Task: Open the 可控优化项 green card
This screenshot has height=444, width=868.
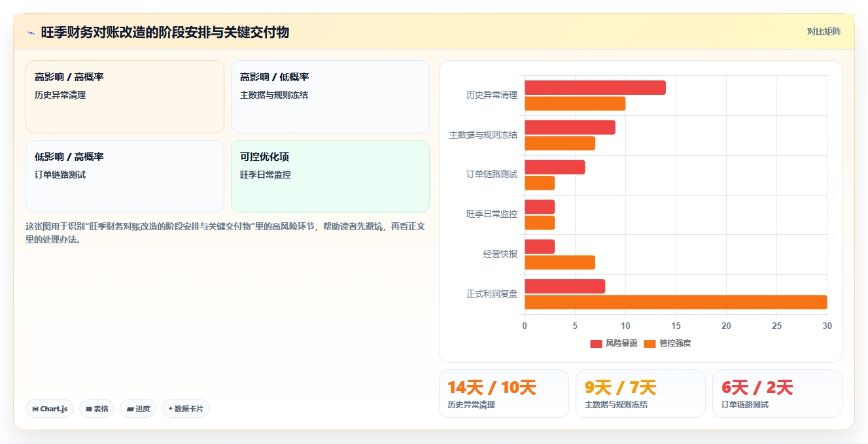Action: pyautogui.click(x=330, y=177)
